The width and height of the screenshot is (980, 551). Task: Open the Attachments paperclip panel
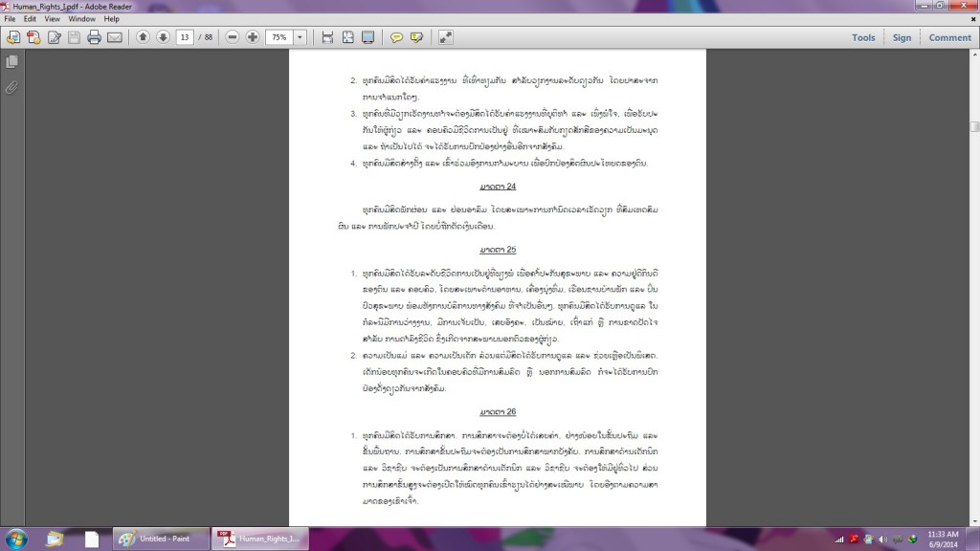pos(11,87)
